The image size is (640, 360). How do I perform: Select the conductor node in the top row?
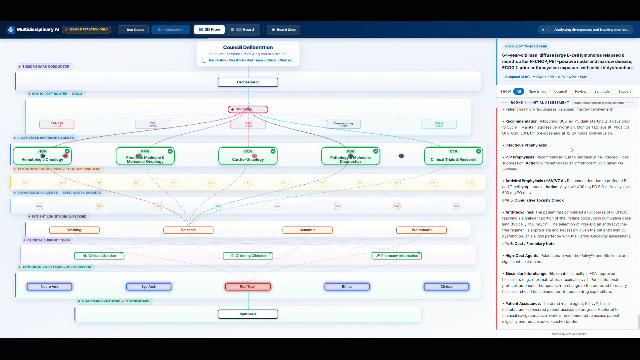(248, 82)
